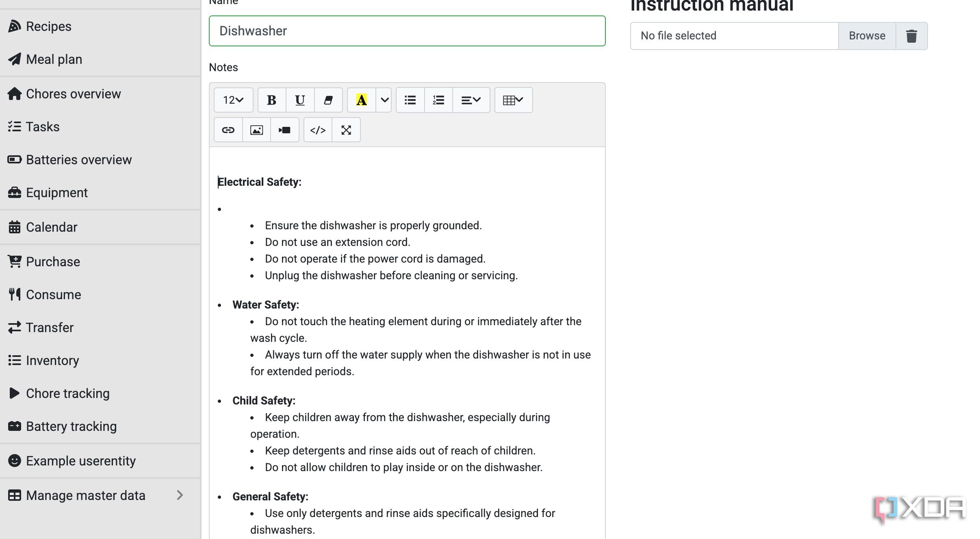Switch to code view in the editor
Viewport: 980px width, 539px height.
pyautogui.click(x=318, y=130)
